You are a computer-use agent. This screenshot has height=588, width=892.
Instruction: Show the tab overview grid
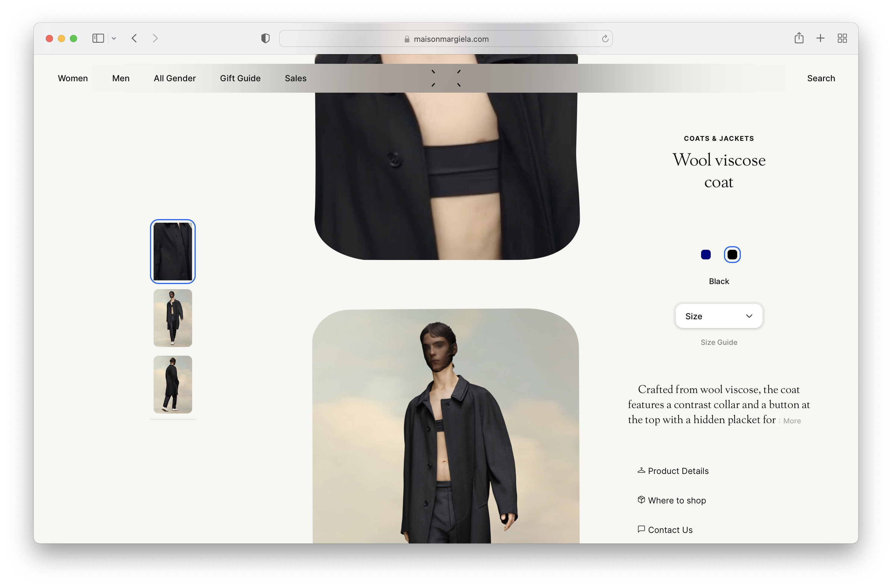842,38
